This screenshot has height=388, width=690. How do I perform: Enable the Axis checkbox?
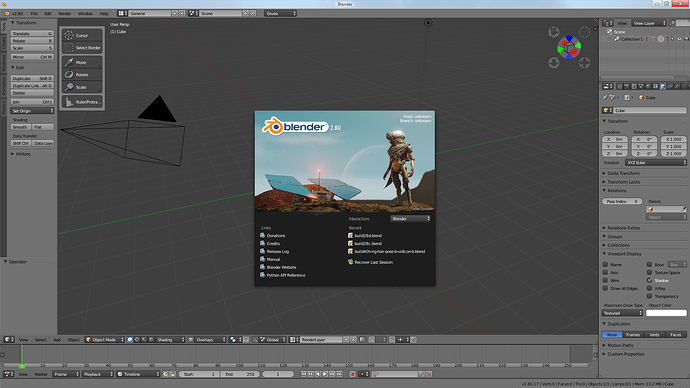(605, 272)
